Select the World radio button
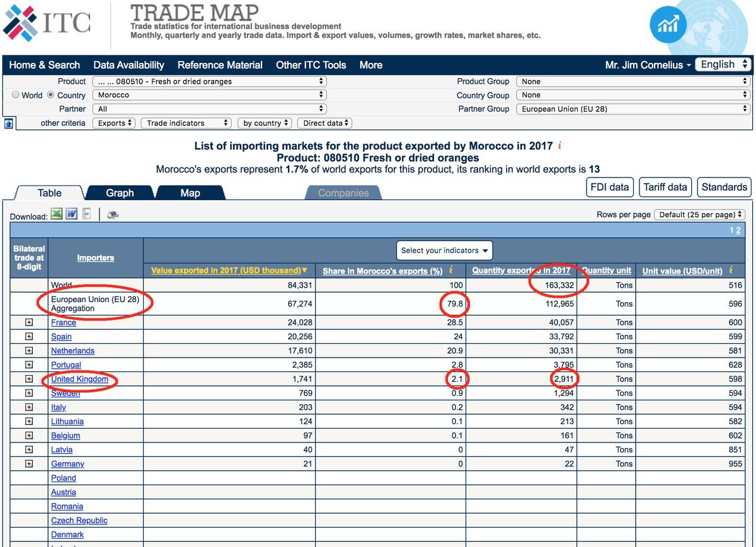 pyautogui.click(x=16, y=95)
